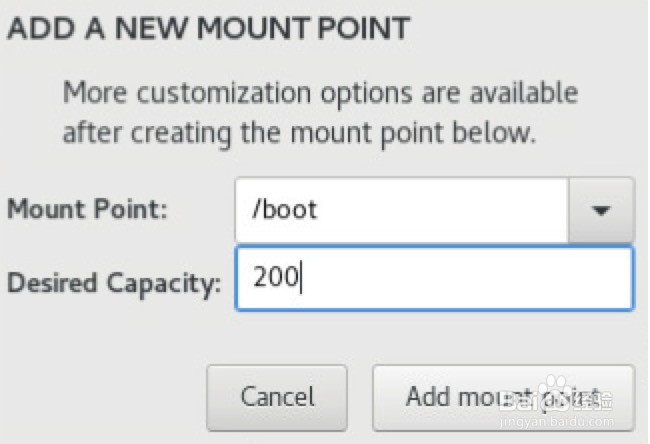Click the ADD A NEW MOUNT POINT title
This screenshot has height=444, width=650.
coord(208,29)
